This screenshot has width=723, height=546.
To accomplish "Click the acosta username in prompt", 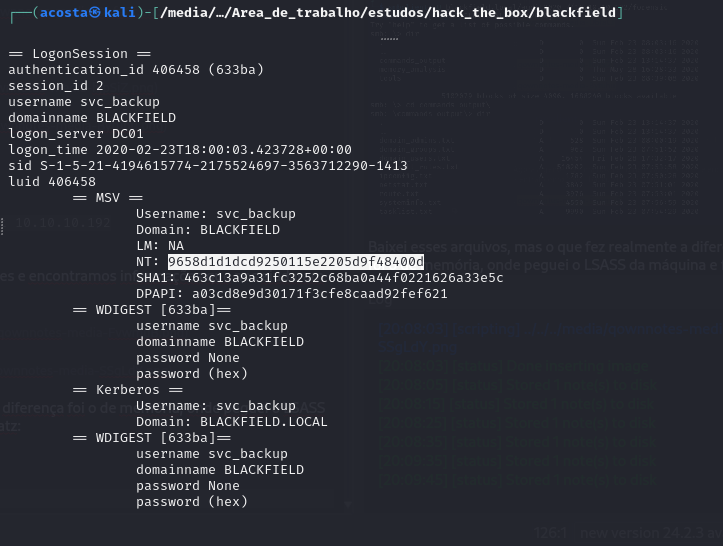I will [x=64, y=12].
